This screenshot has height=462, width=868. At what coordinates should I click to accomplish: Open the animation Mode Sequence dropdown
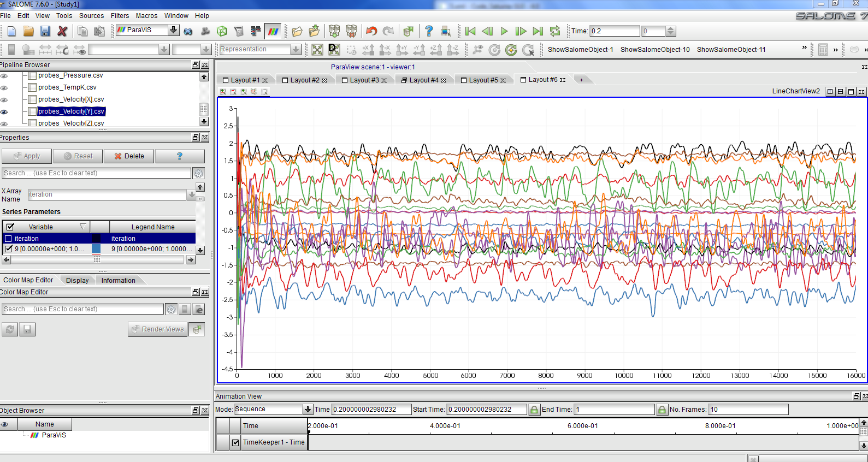click(x=308, y=410)
